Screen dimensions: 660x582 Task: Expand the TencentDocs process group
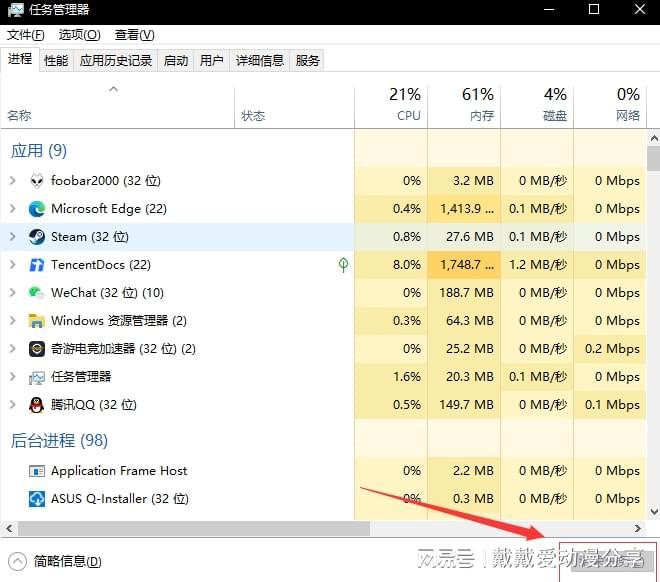tap(13, 265)
